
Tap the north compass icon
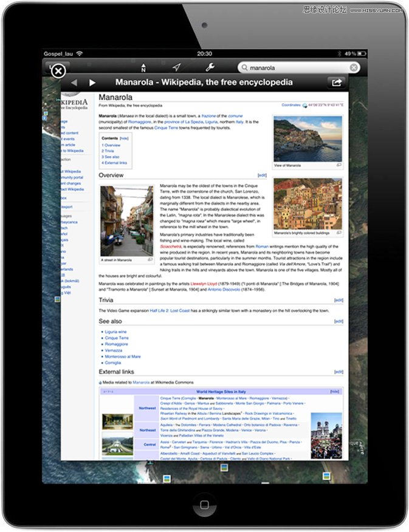tap(143, 67)
